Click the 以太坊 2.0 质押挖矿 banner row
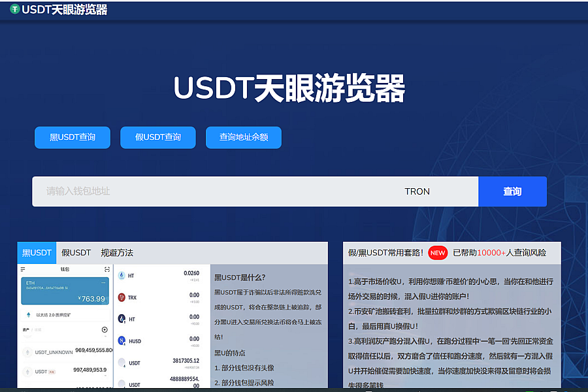This screenshot has width=588, height=392. 65,315
